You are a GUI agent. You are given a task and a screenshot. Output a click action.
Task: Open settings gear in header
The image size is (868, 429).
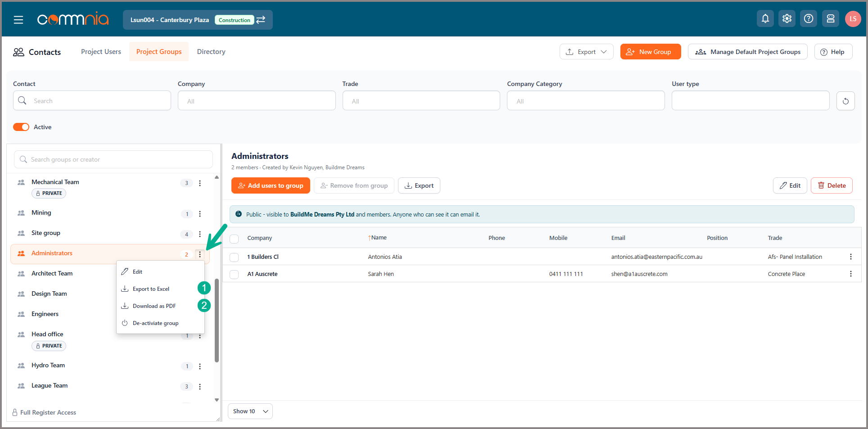(787, 18)
